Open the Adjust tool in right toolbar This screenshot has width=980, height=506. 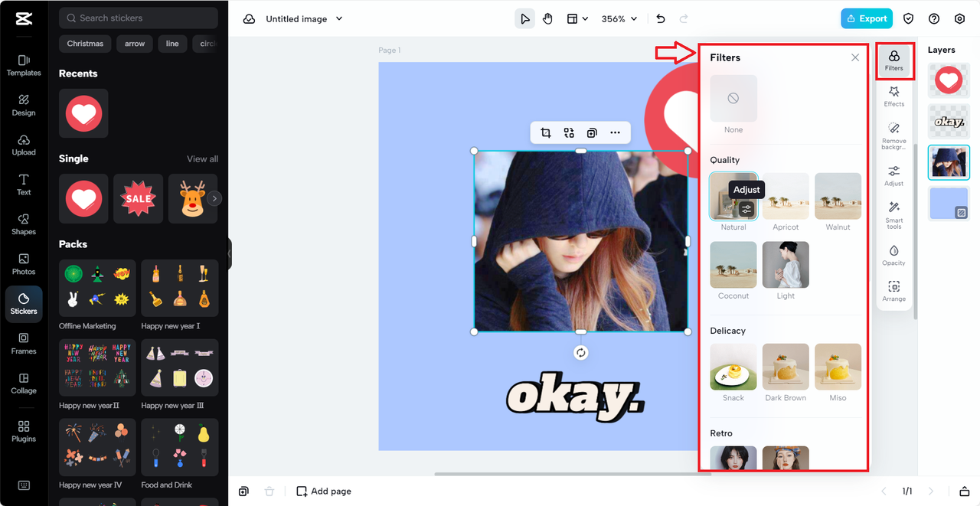[x=893, y=176]
